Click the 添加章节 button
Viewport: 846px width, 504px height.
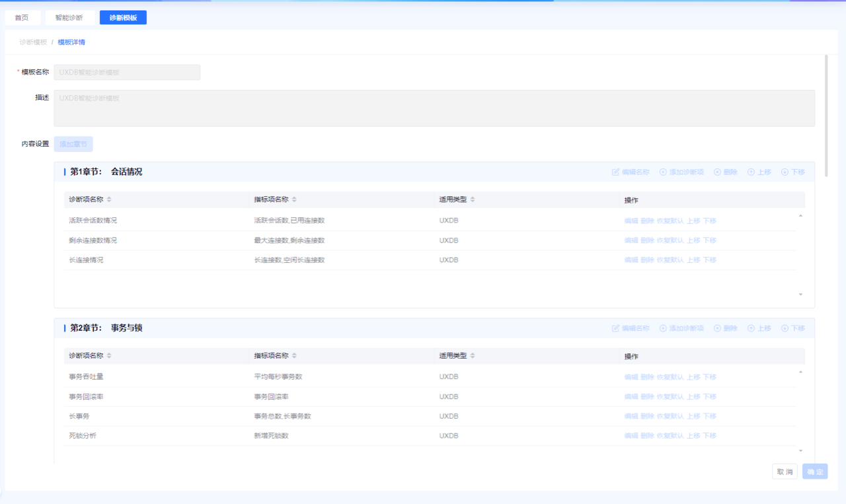pos(73,144)
